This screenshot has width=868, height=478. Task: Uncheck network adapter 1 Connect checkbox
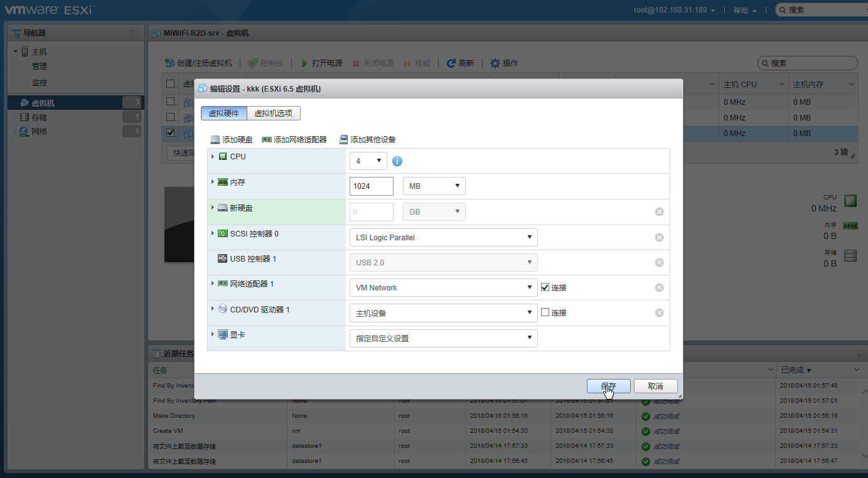point(545,287)
